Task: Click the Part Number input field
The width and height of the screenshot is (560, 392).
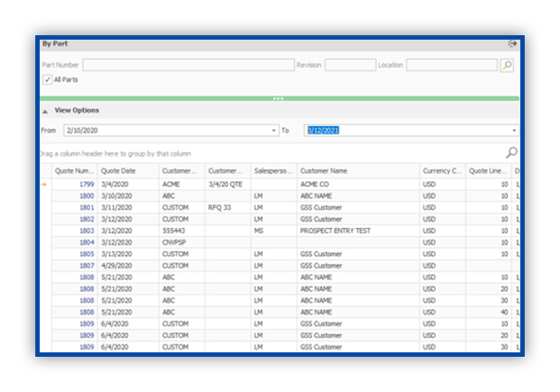Action: (188, 65)
